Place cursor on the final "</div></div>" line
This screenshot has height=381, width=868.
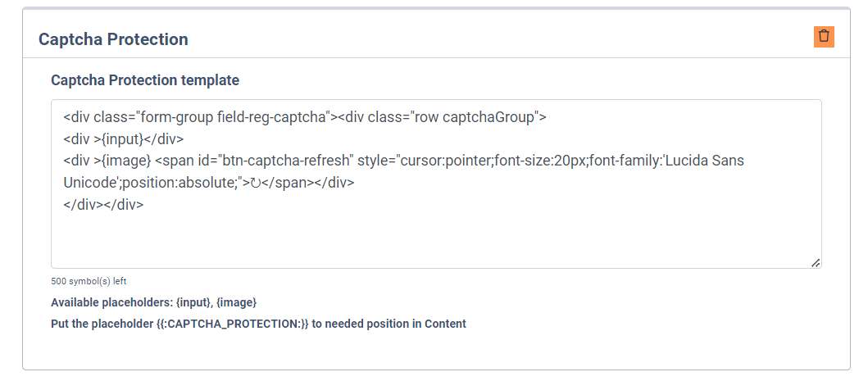103,205
